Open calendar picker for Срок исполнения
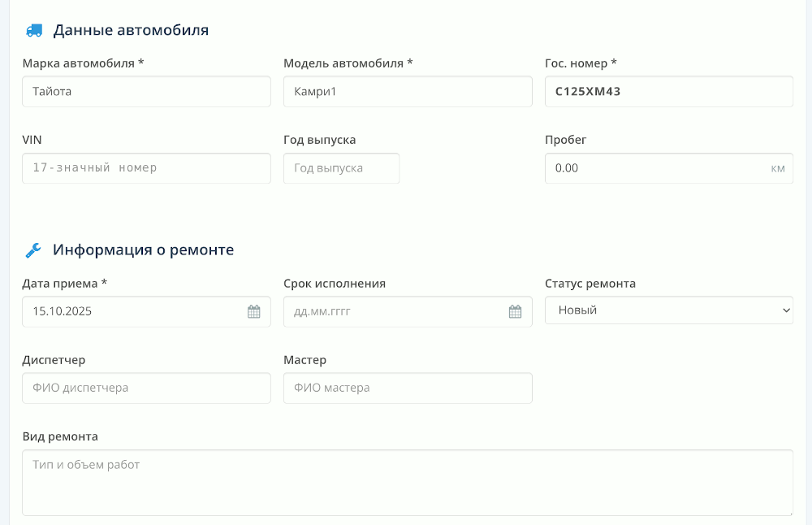Viewport: 812px width, 525px height. coord(515,311)
